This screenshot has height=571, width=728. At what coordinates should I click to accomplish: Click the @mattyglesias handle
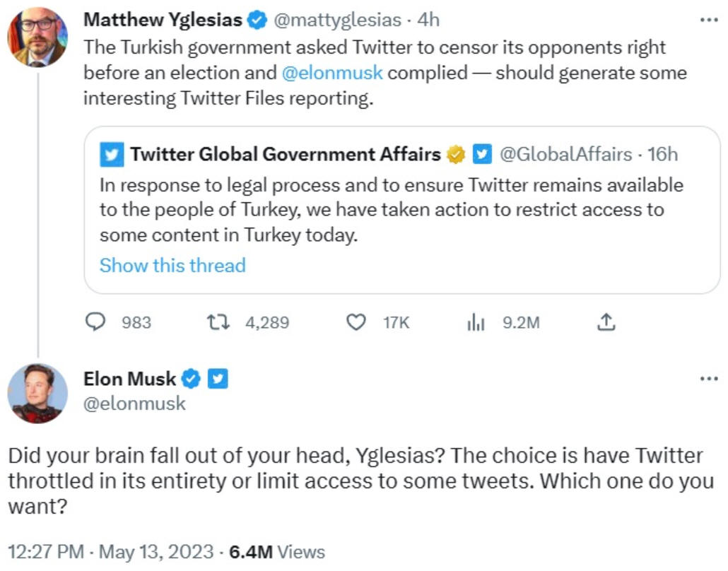pos(337,20)
